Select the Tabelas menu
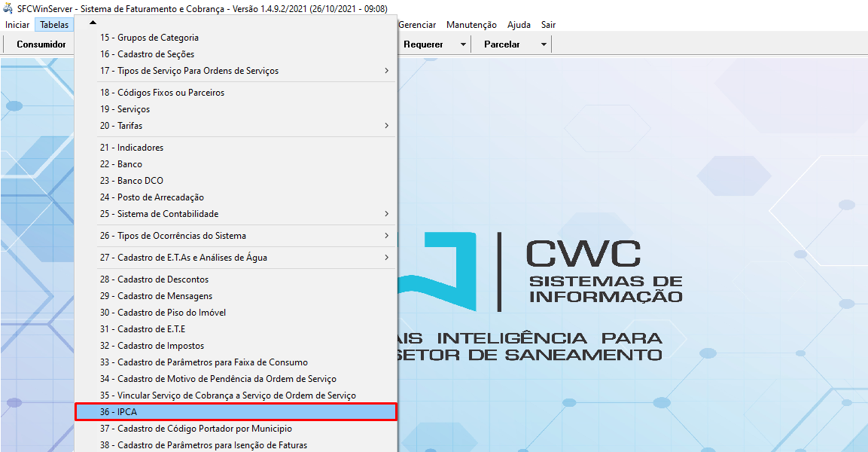The width and height of the screenshot is (868, 452). 53,24
